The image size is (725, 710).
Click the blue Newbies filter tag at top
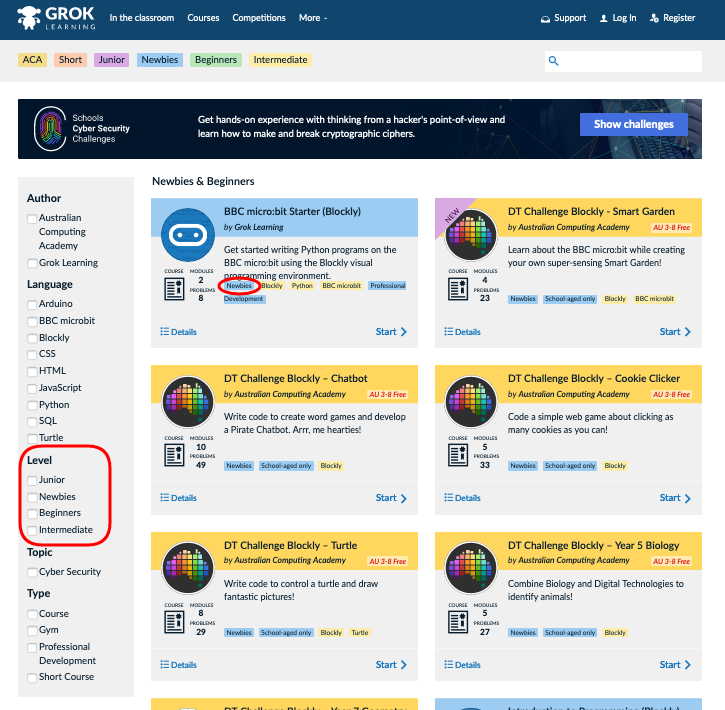(x=160, y=60)
